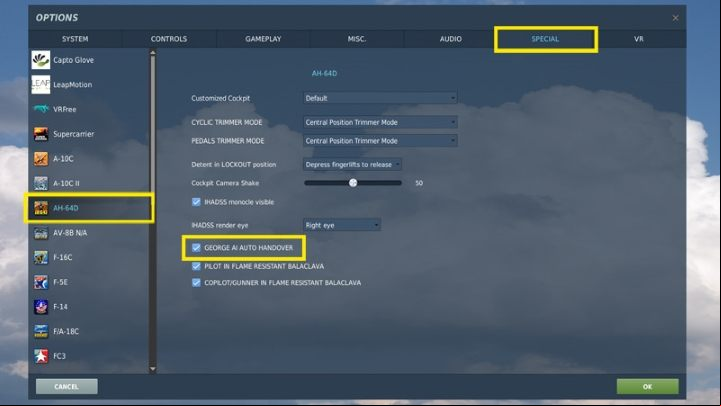This screenshot has width=721, height=406.
Task: Select F/A-18C text in module list
Action: 66,331
